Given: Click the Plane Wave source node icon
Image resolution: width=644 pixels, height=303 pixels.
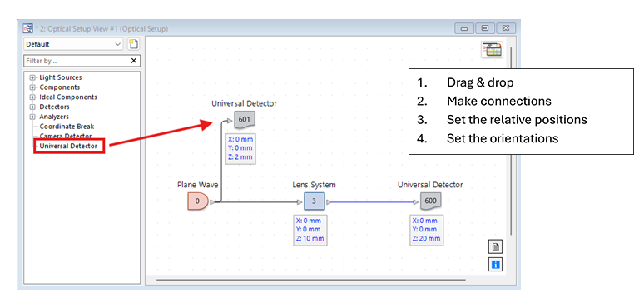Looking at the screenshot, I should (198, 201).
